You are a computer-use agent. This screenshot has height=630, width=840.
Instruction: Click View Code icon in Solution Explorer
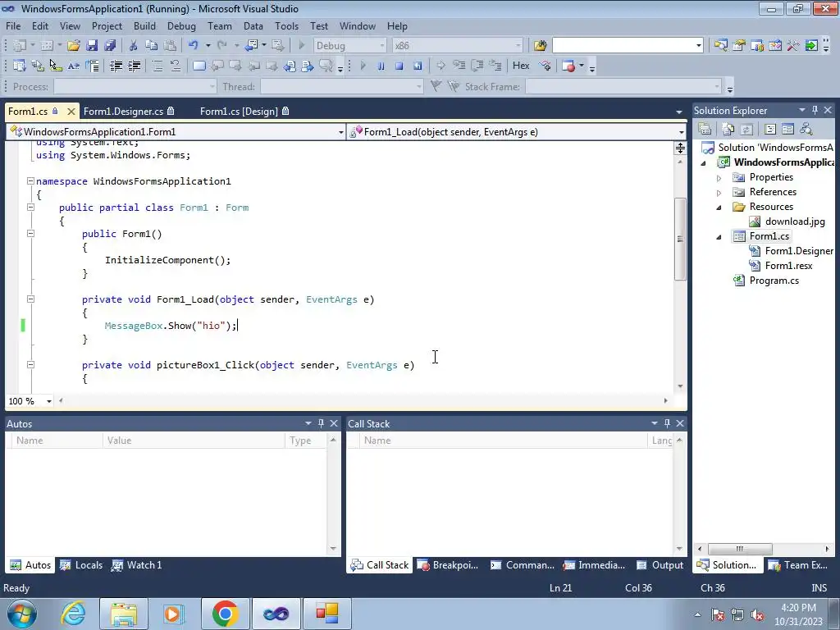tap(769, 129)
